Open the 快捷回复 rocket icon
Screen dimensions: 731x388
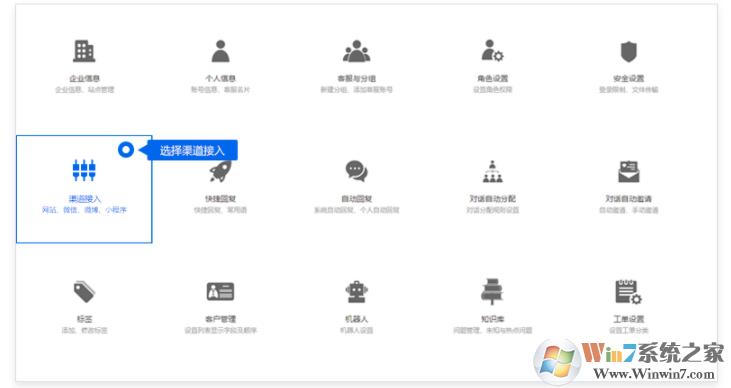click(x=221, y=171)
